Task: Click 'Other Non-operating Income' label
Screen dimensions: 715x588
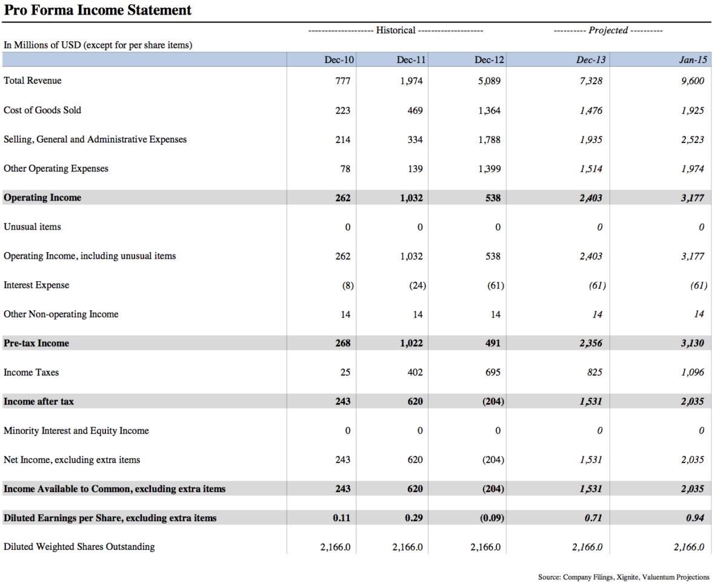Action: coord(61,314)
